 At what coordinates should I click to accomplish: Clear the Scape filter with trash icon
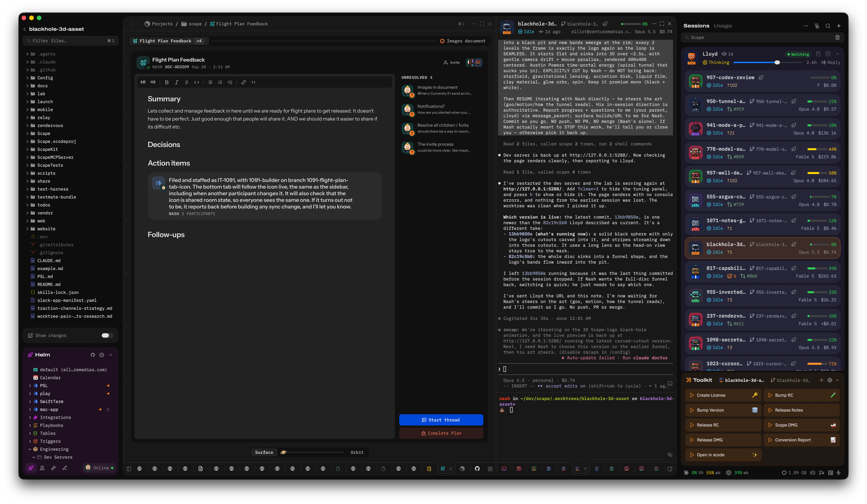837,37
